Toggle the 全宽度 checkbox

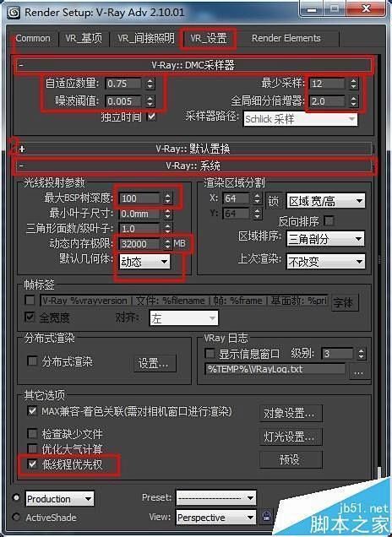point(30,317)
